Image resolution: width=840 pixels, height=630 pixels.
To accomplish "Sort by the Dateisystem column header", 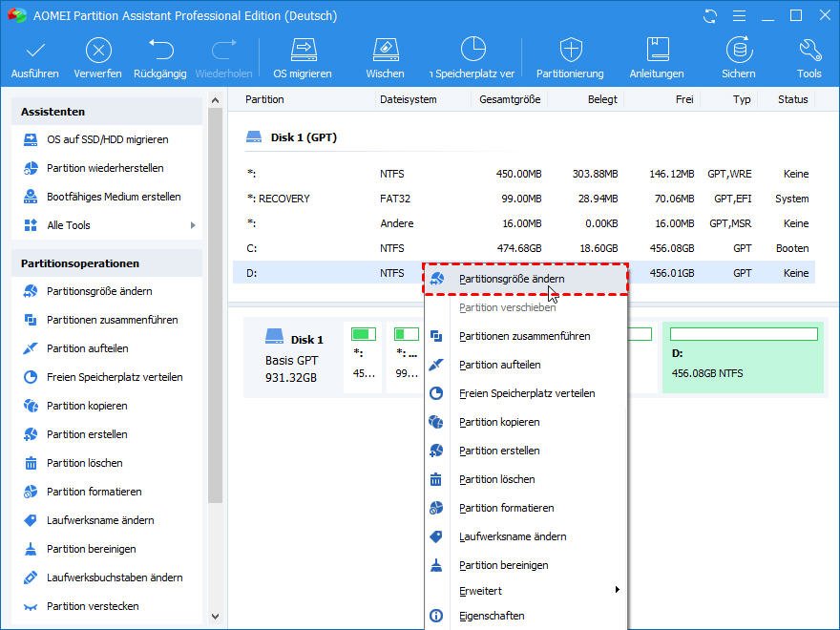I will (x=409, y=99).
